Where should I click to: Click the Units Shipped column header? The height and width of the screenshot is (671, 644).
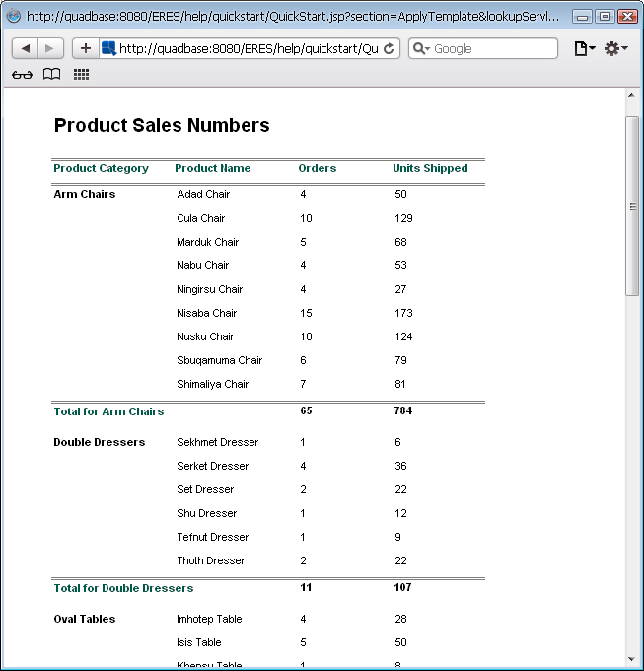click(x=430, y=168)
